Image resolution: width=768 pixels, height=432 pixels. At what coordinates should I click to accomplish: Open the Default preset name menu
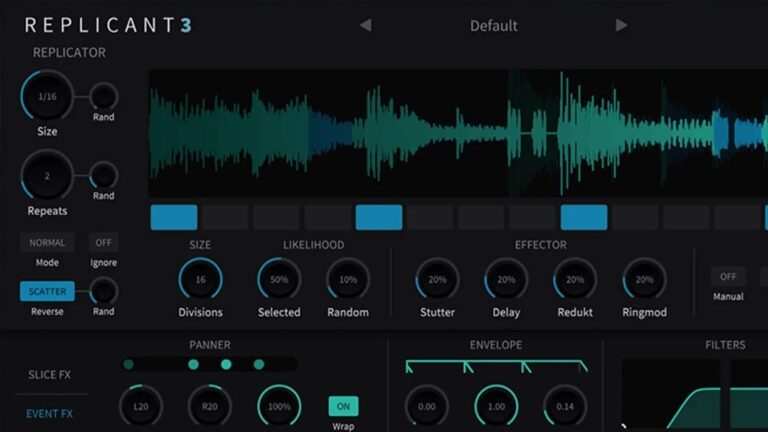493,25
